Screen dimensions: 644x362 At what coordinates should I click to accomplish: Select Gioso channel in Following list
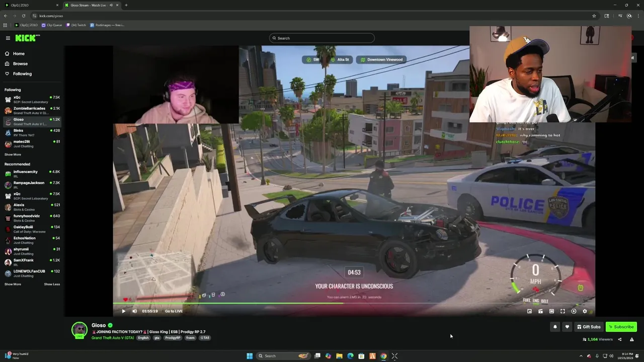[32, 122]
